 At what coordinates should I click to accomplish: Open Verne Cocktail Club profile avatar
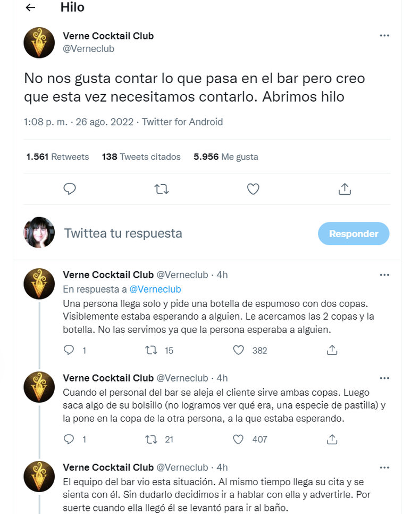tap(39, 42)
